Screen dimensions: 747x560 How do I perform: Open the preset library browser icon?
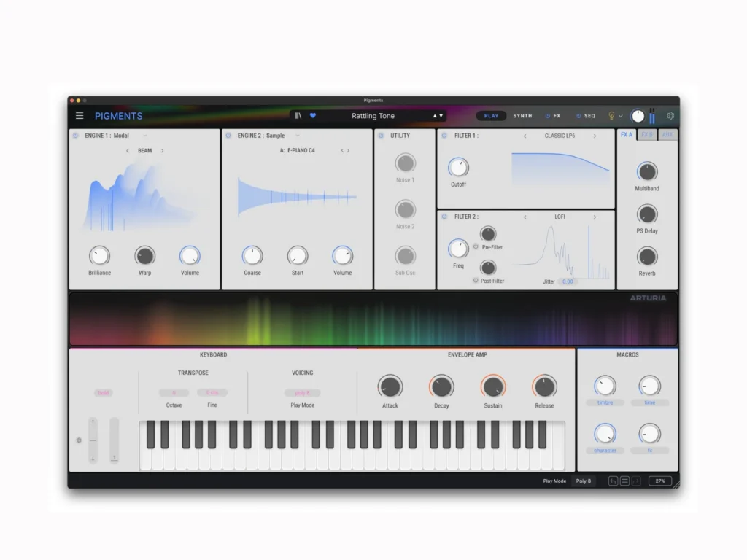click(x=298, y=116)
